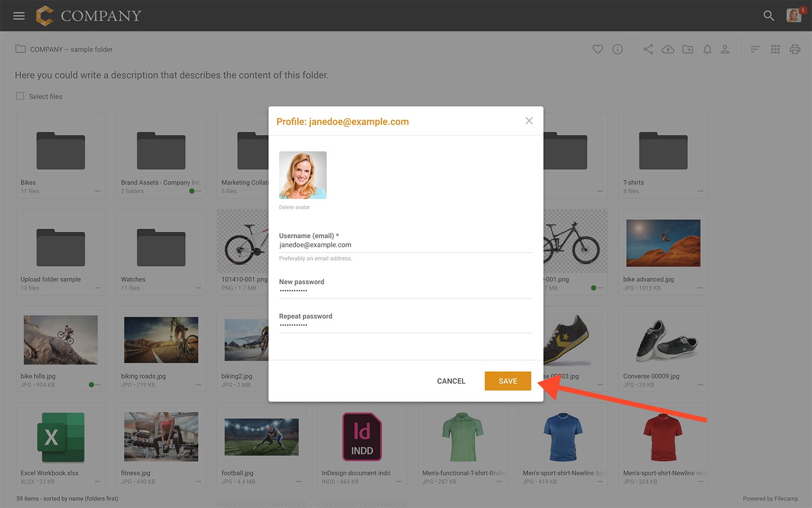Image resolution: width=812 pixels, height=508 pixels.
Task: Open the red Men's-sport-shirt-Newline thumbnail
Action: coord(663,437)
